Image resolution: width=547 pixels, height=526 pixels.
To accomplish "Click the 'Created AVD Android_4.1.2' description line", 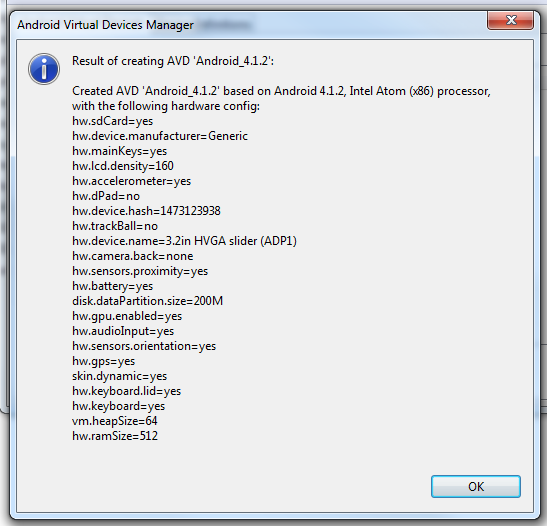I will [281, 91].
